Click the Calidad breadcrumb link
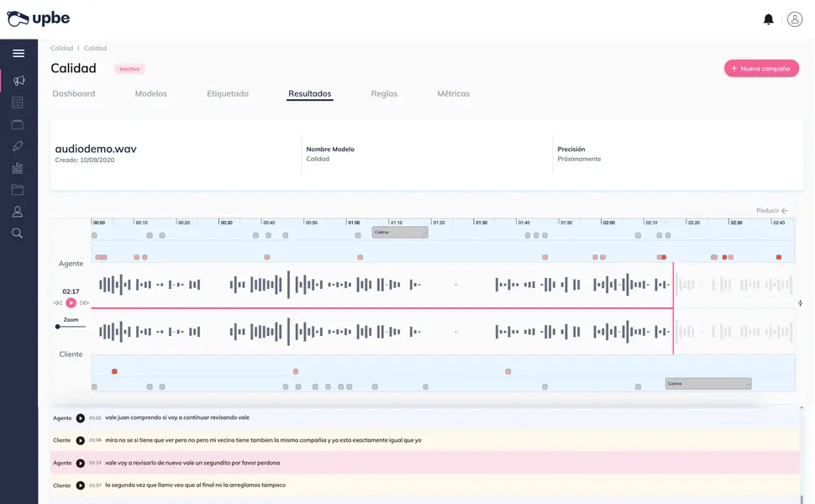The height and width of the screenshot is (504, 815). click(x=61, y=48)
